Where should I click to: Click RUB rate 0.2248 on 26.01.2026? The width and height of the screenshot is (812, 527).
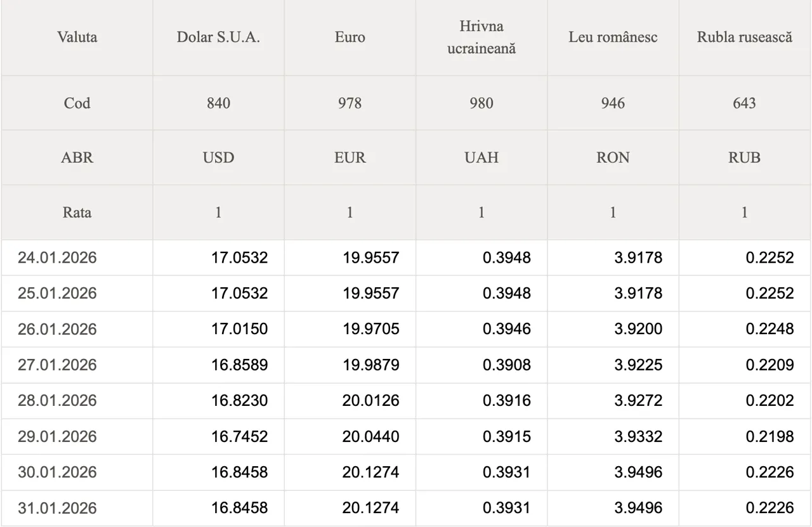[769, 329]
